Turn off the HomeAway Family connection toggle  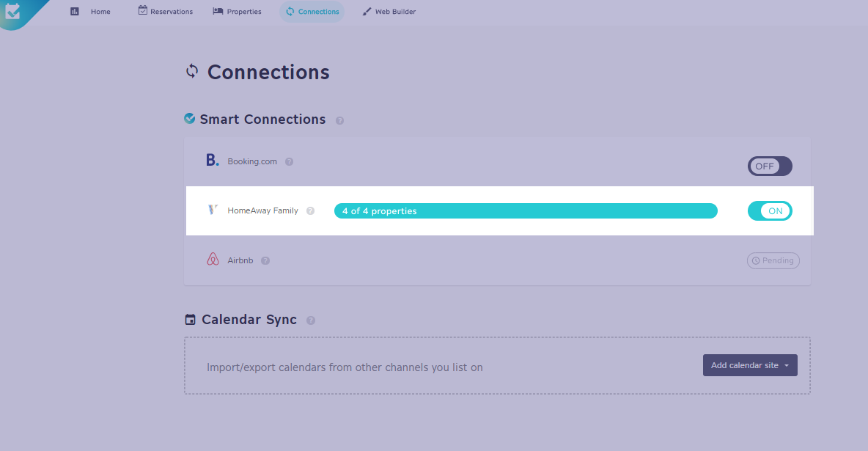(x=770, y=211)
